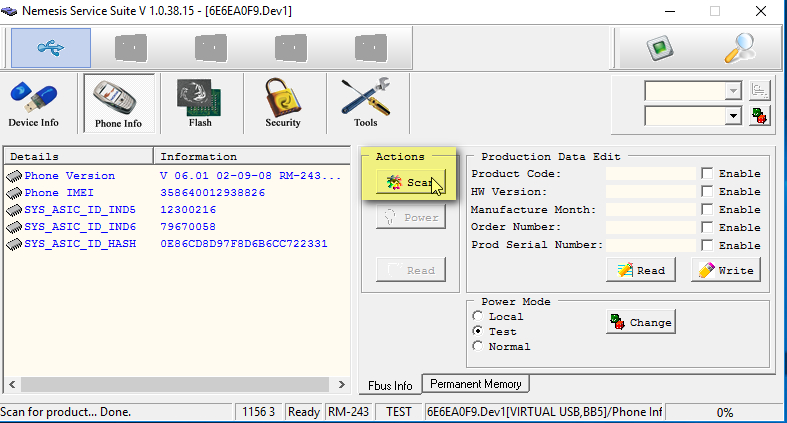Click the HW Version input field
Viewport: 787px width, 423px height.
coord(650,192)
